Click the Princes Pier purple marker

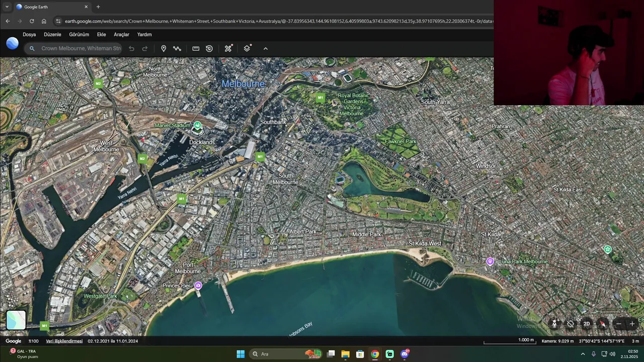198,286
